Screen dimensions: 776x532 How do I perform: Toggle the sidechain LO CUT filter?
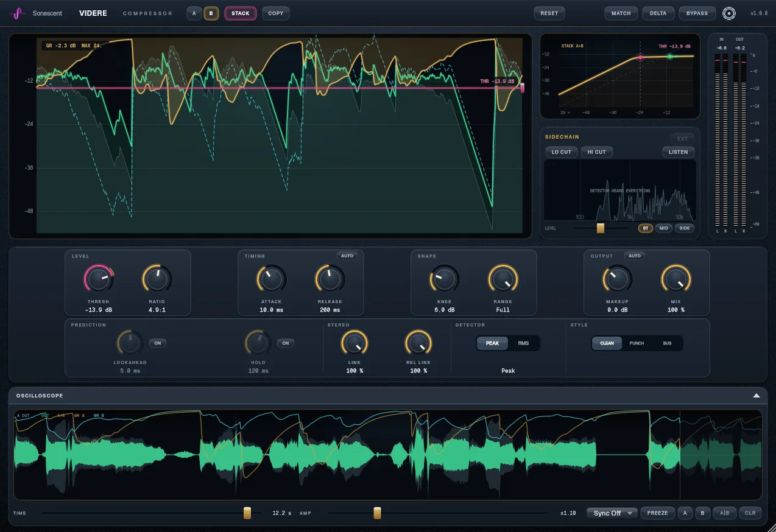click(561, 152)
